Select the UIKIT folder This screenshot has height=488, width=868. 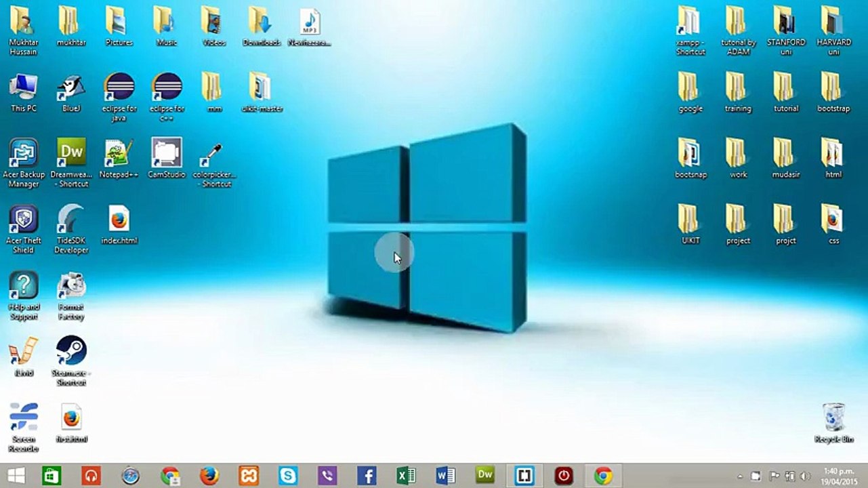tap(690, 224)
